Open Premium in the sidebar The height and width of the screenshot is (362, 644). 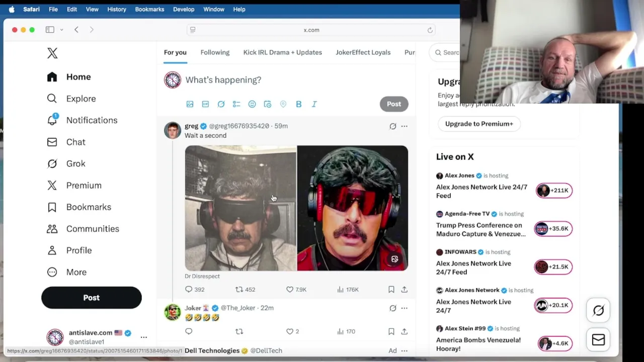74,185
